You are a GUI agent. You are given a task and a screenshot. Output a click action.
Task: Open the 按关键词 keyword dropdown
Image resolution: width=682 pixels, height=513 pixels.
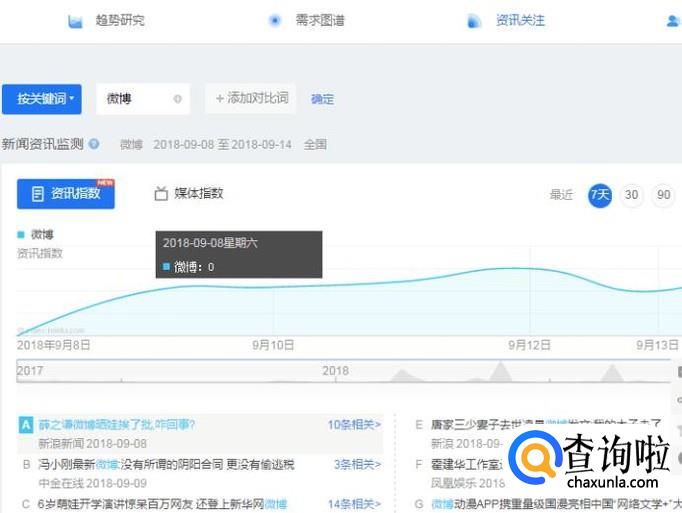point(42,99)
